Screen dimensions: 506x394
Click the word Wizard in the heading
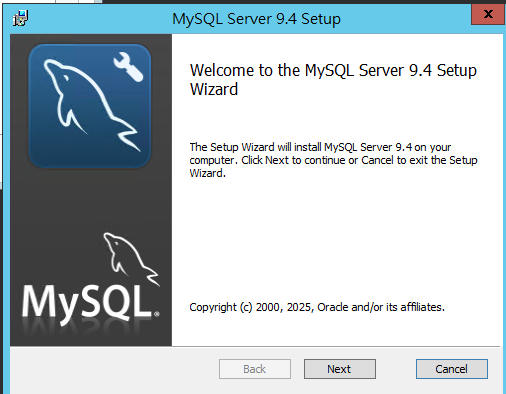[x=214, y=89]
